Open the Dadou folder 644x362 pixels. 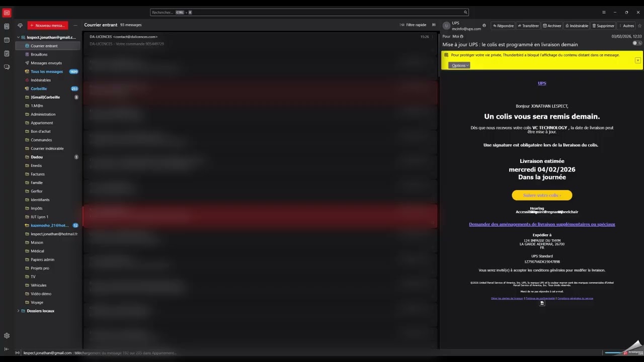[48, 157]
